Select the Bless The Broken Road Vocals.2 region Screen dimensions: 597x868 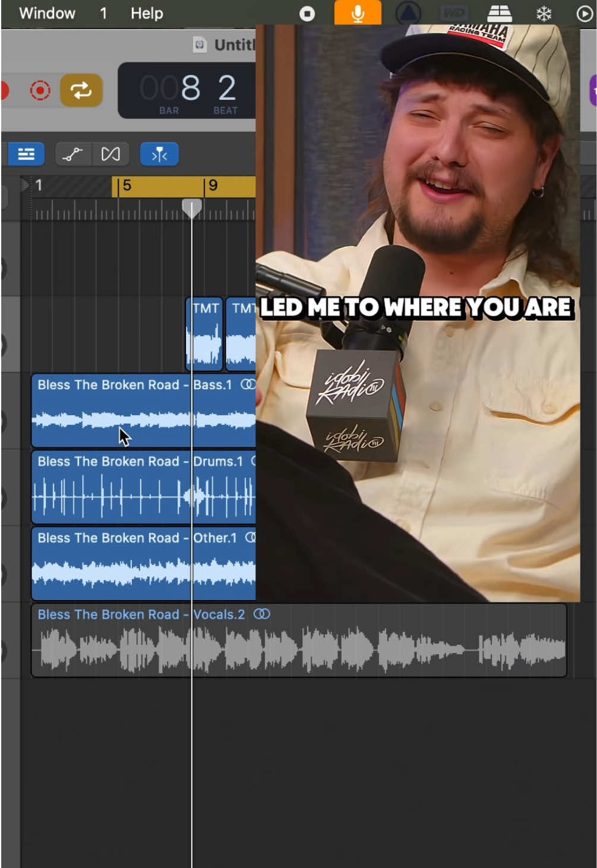coord(299,640)
